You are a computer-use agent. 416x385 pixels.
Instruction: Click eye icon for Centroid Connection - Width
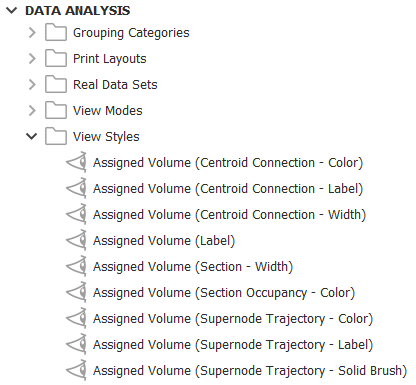click(76, 214)
